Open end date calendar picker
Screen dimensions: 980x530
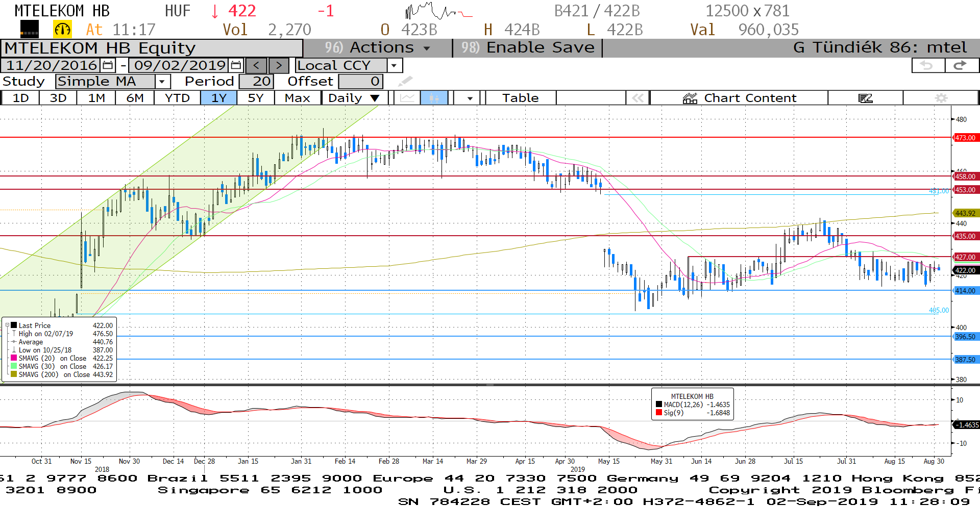pos(236,65)
